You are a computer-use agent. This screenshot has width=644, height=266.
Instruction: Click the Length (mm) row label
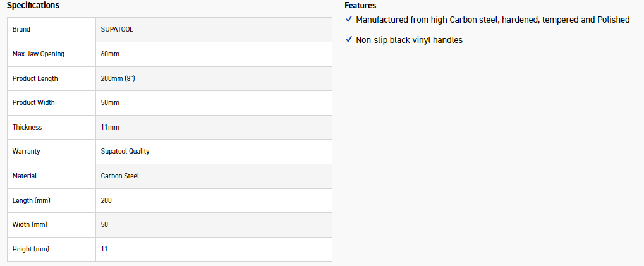(31, 200)
